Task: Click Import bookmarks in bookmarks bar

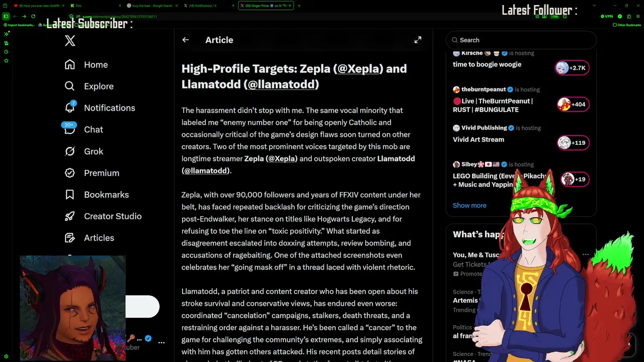Action: point(19,25)
